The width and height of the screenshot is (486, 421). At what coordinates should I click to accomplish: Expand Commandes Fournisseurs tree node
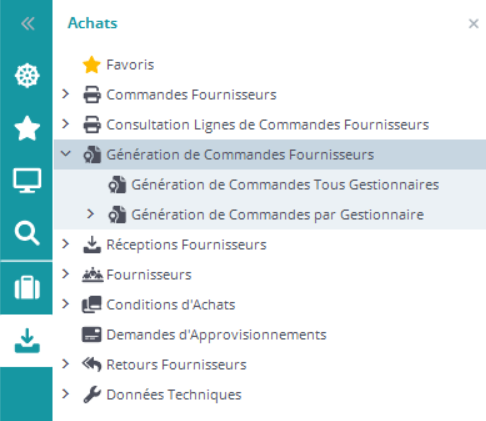(x=66, y=94)
